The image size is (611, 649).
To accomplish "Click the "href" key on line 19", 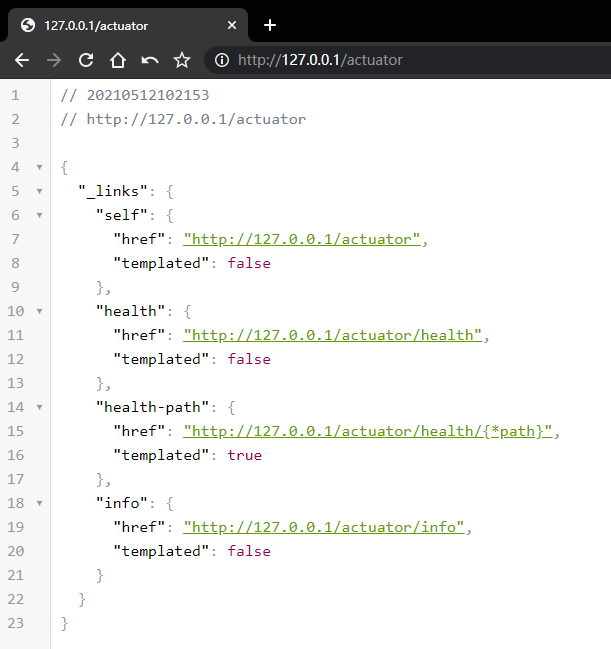I will pos(139,527).
